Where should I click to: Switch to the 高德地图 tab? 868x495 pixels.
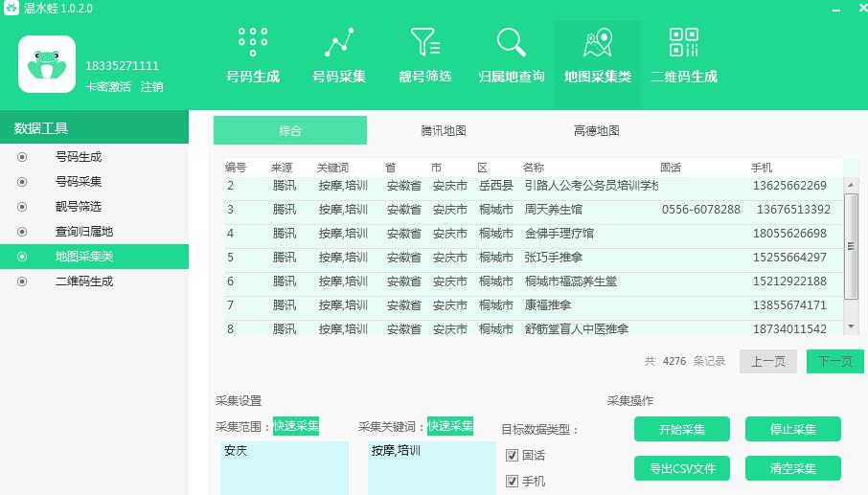coord(596,130)
